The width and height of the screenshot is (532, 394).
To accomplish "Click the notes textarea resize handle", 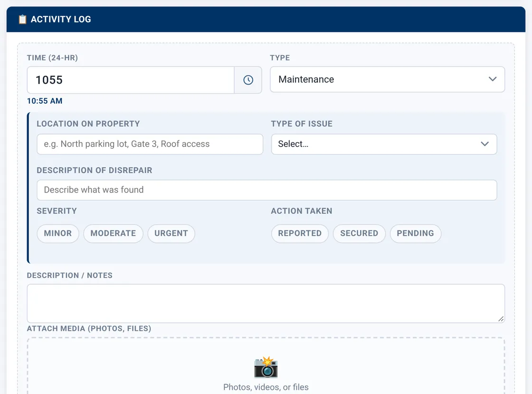I will click(x=501, y=318).
